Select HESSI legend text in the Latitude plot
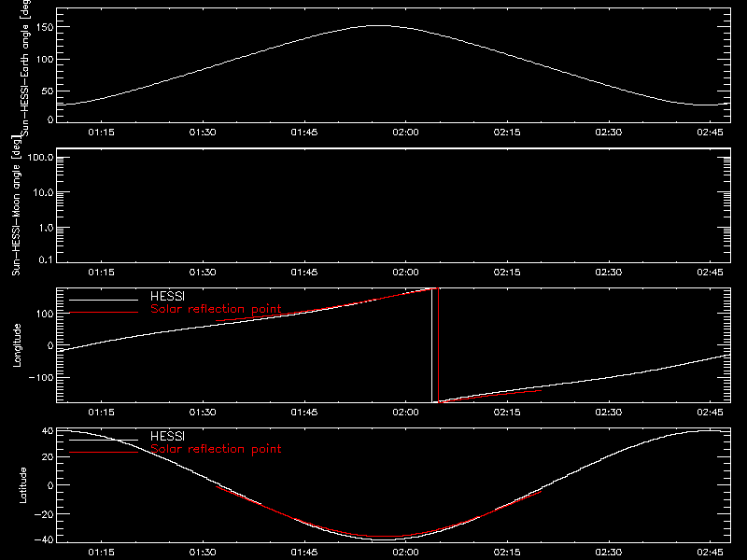 pyautogui.click(x=167, y=436)
